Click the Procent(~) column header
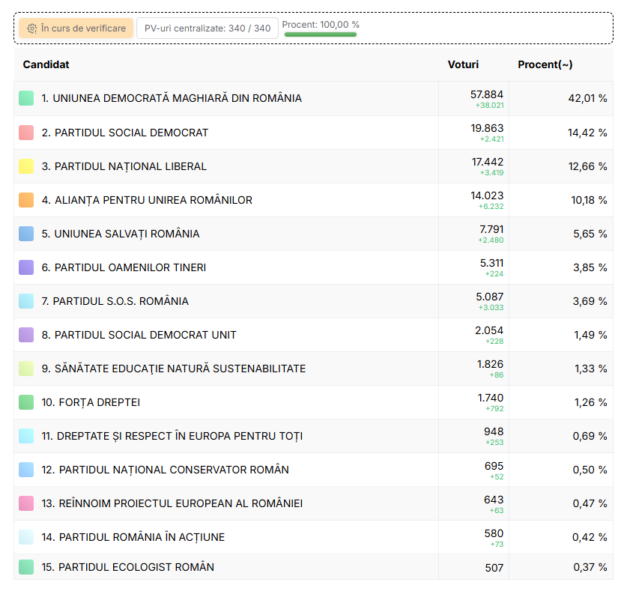This screenshot has width=621, height=600. (545, 65)
